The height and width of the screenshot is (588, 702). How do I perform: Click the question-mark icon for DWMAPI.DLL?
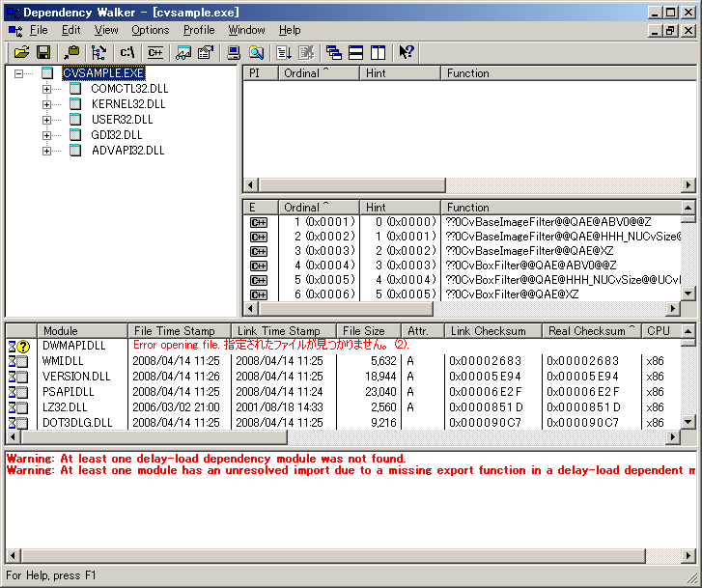coord(23,347)
